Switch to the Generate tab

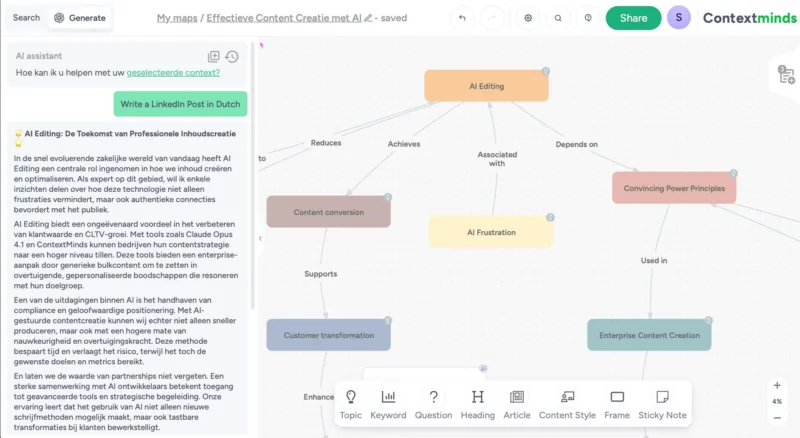tap(80, 18)
